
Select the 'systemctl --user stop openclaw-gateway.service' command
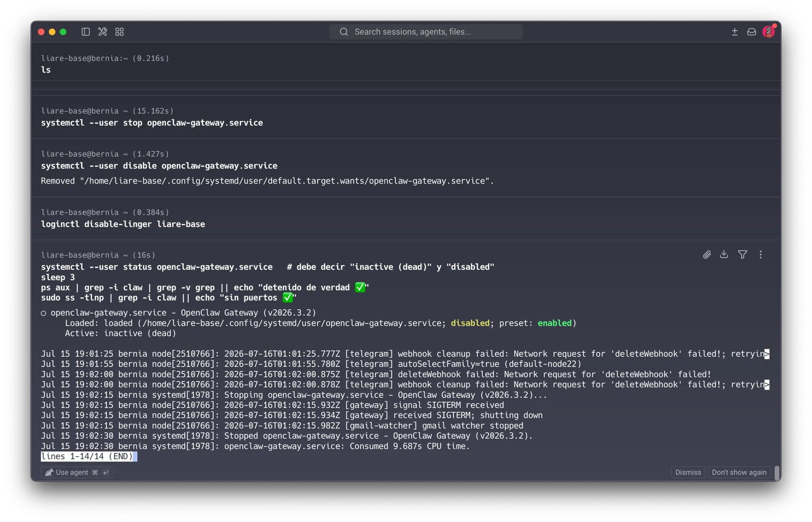152,123
